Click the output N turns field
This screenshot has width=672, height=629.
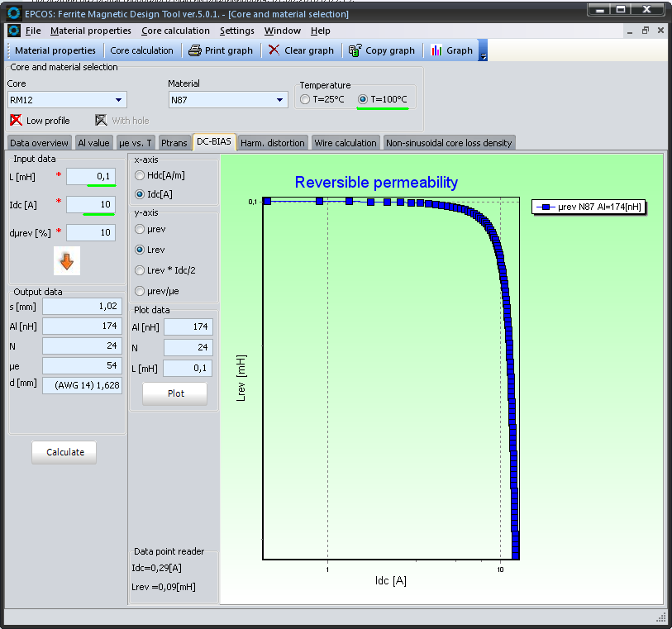pyautogui.click(x=83, y=345)
